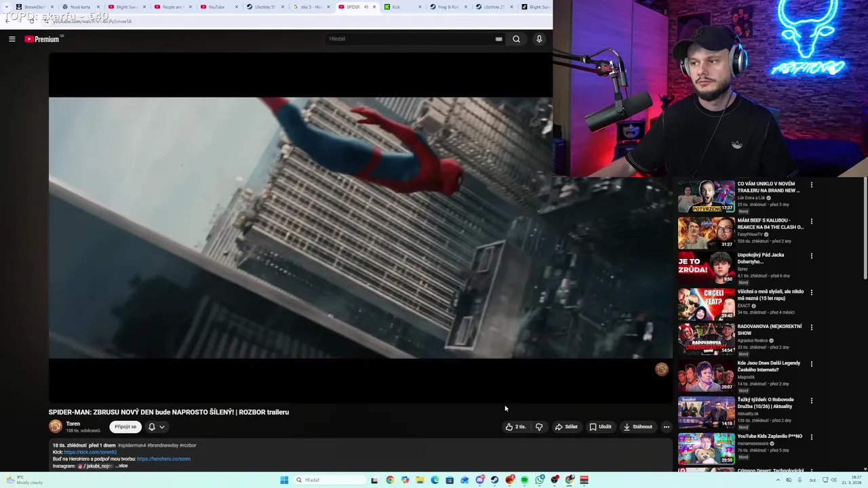Open Toren channel avatar
The width and height of the screenshot is (868, 488).
56,426
